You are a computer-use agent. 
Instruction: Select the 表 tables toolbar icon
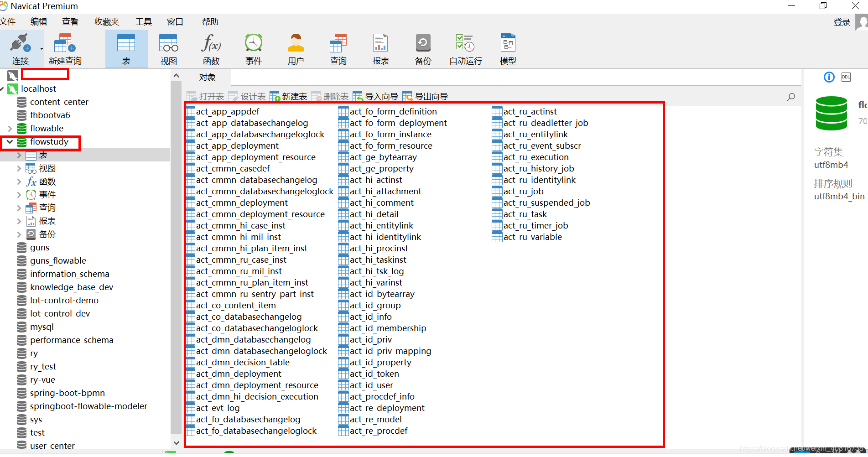tap(126, 49)
